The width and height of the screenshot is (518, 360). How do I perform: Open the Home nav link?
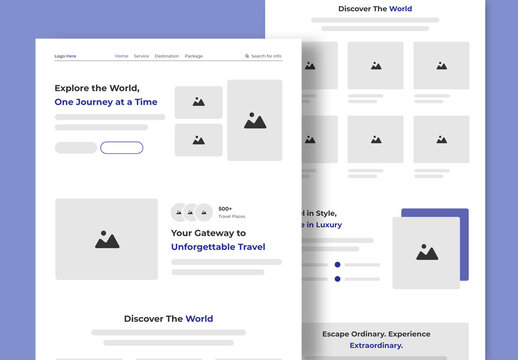click(x=122, y=56)
